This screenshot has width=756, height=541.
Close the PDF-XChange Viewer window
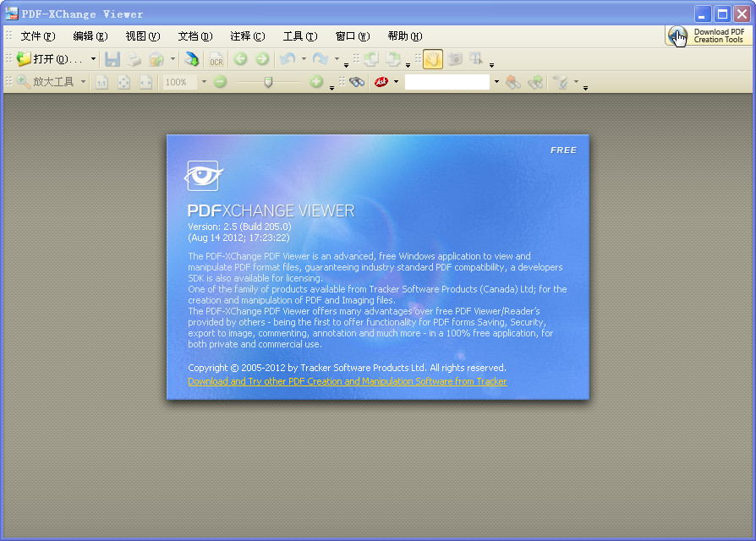point(742,14)
